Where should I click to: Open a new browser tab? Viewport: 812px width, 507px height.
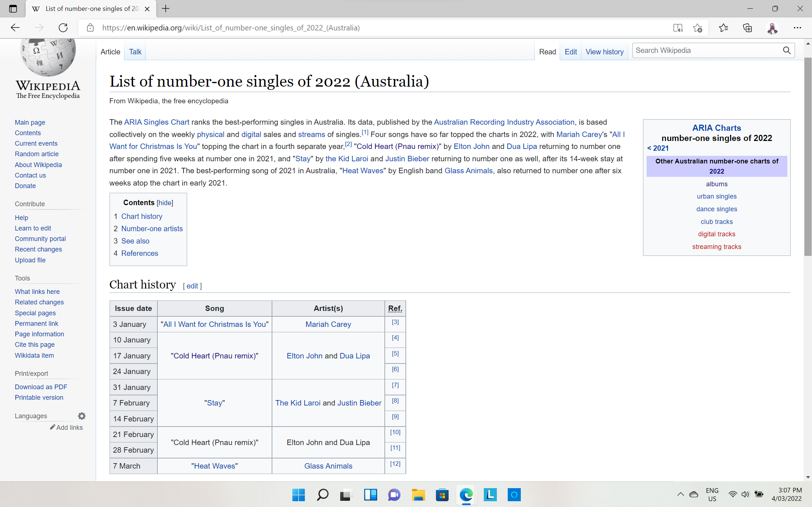tap(166, 9)
